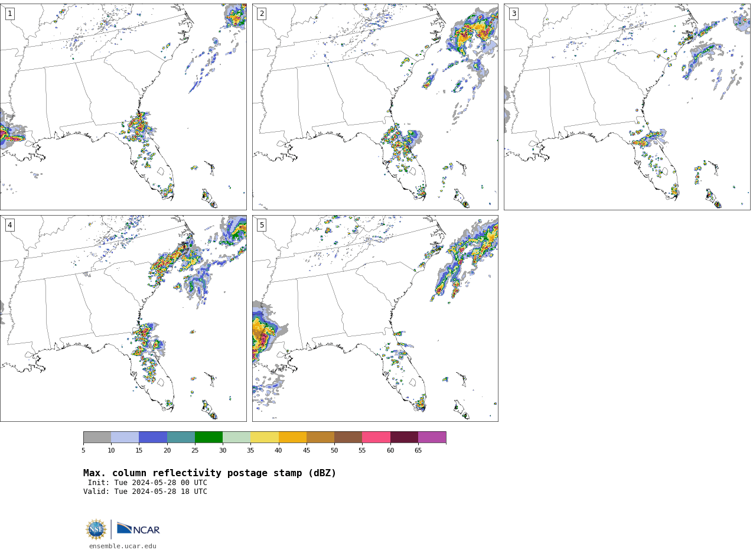The height and width of the screenshot is (553, 756).
Task: Select the light blue 10-15 dBZ swatch
Action: [125, 437]
